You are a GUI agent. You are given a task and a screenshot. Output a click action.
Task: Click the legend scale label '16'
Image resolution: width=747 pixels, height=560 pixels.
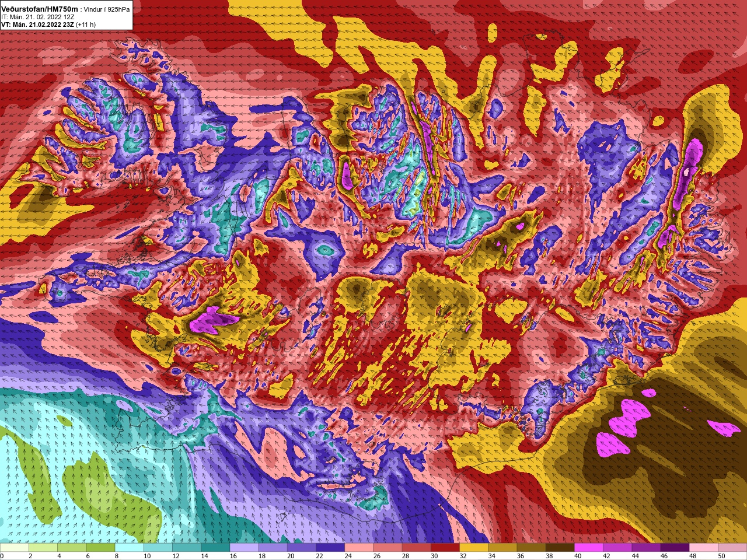click(x=233, y=556)
